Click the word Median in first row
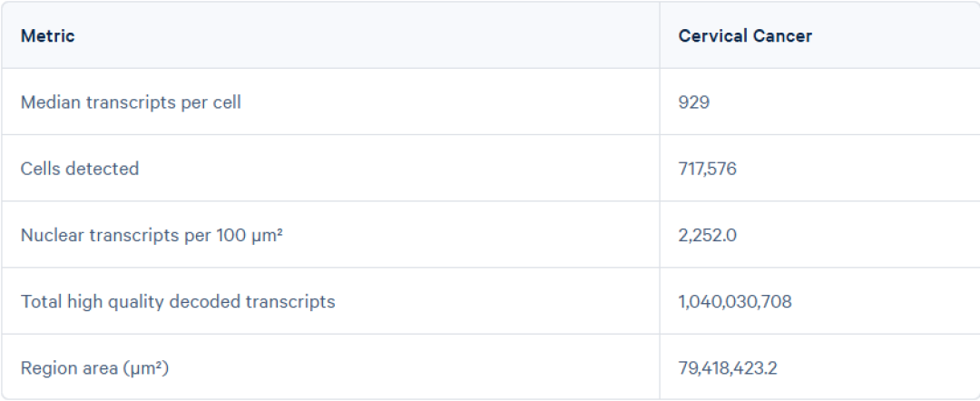This screenshot has height=401, width=980. click(x=51, y=103)
